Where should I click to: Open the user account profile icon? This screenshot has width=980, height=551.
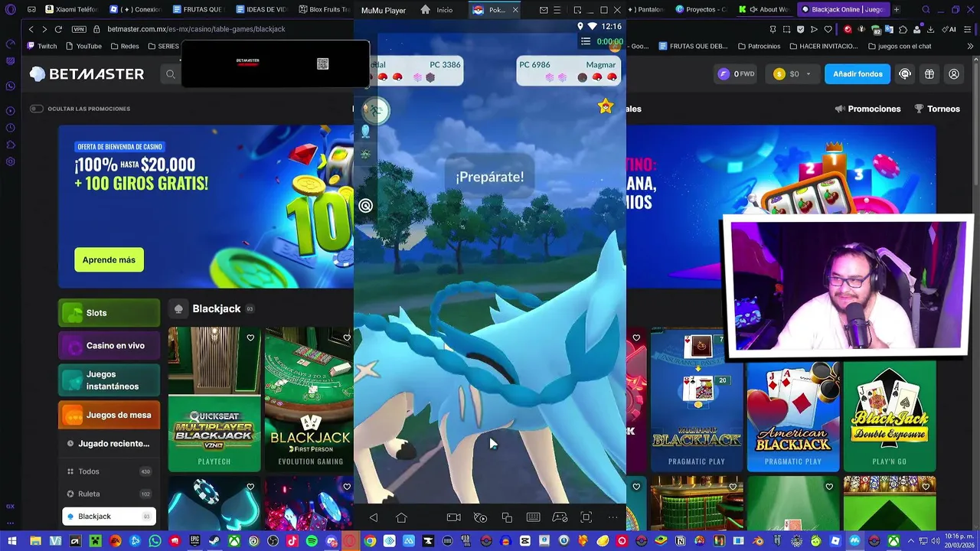(954, 74)
